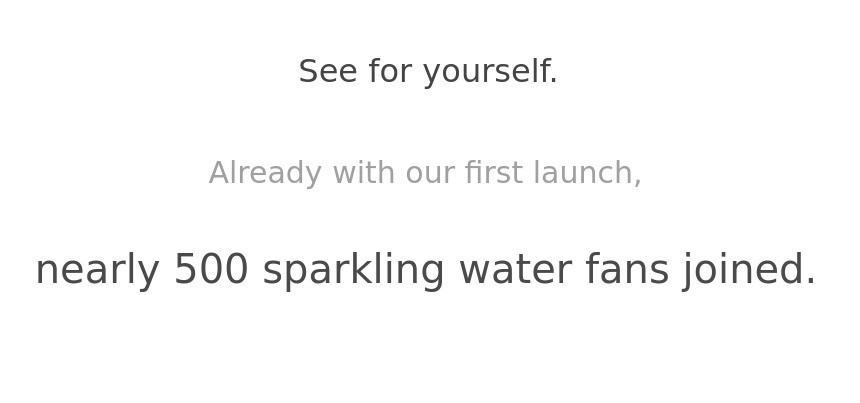Click the "See for yourself." heading
860x403 pixels.
pyautogui.click(x=428, y=72)
